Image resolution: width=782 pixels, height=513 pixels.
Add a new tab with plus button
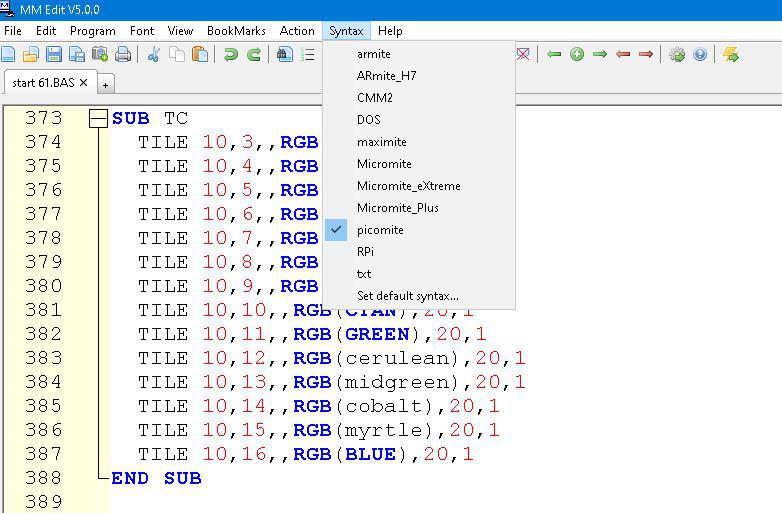(104, 84)
